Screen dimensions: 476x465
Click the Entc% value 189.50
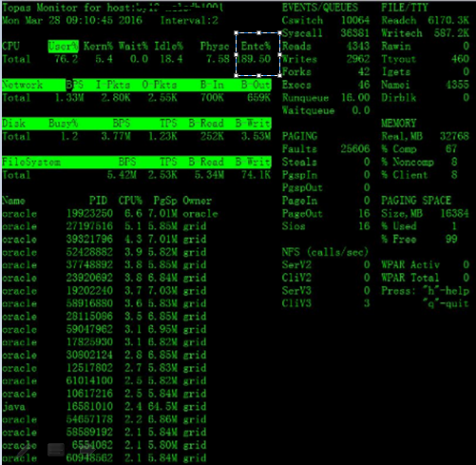pyautogui.click(x=254, y=59)
